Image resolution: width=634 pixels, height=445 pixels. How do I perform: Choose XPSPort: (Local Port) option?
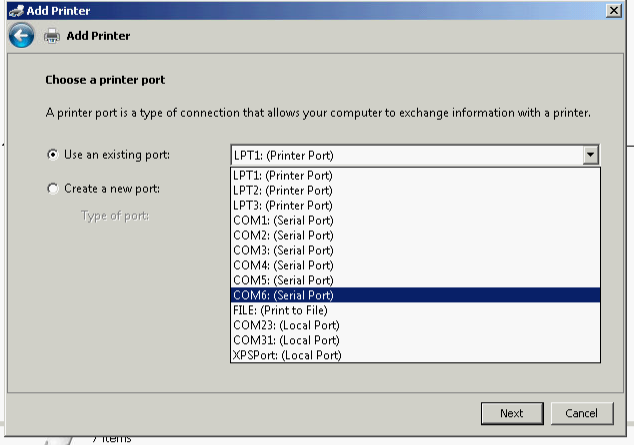pos(287,355)
